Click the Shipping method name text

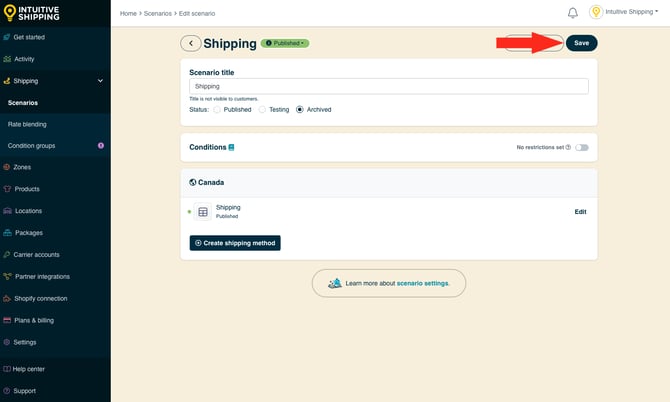click(x=228, y=207)
